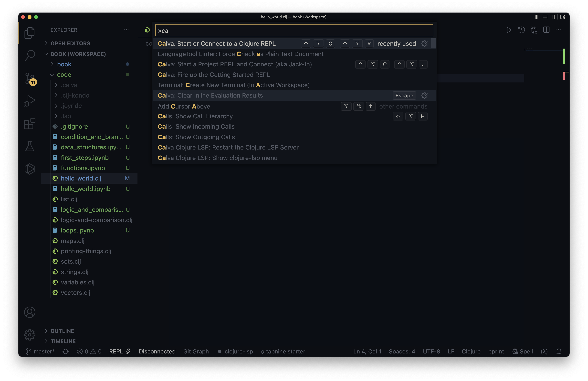588x381 pixels.
Task: Click the command palette scrollbar thumb
Action: [434, 43]
